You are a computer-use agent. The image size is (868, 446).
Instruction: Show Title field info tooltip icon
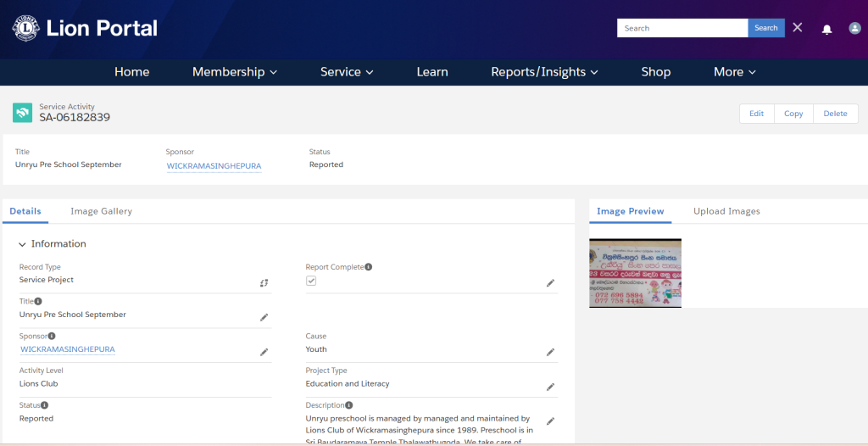pyautogui.click(x=38, y=301)
